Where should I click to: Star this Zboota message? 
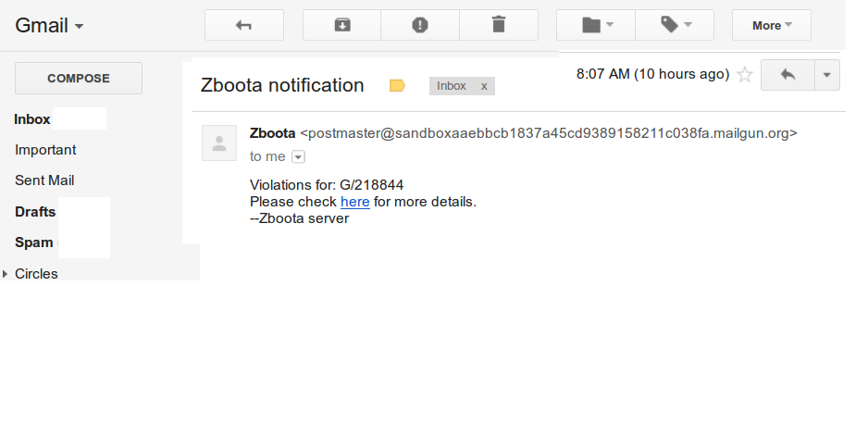[745, 75]
